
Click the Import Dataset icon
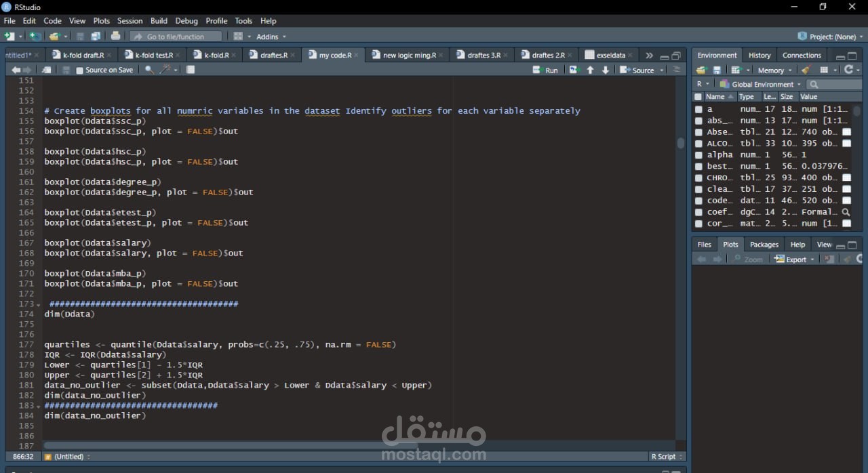[736, 70]
